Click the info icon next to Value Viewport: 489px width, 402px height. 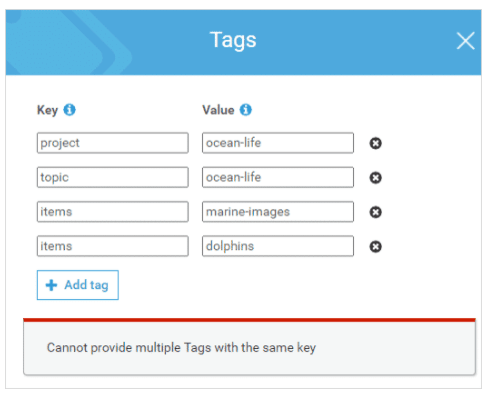(246, 109)
